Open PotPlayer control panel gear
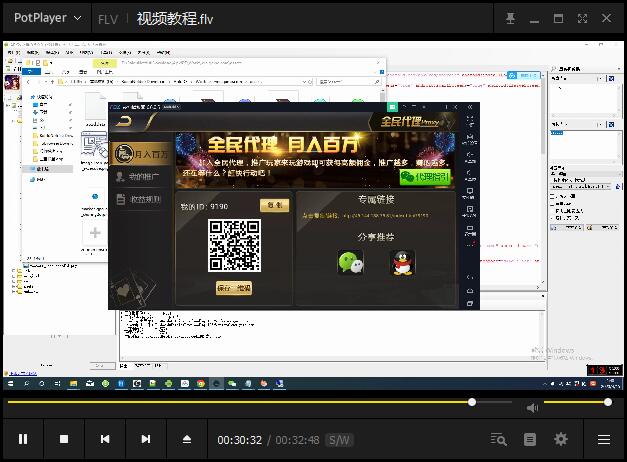This screenshot has width=627, height=462. [561, 439]
